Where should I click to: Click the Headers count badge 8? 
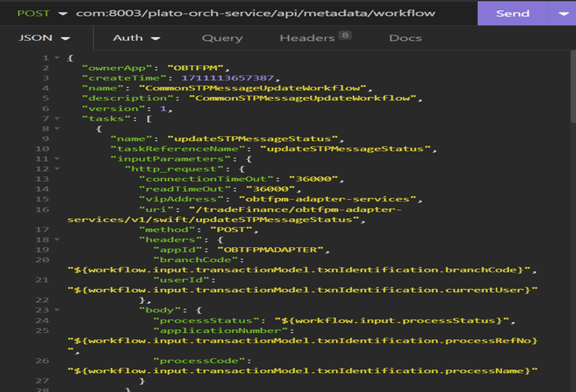tap(345, 35)
